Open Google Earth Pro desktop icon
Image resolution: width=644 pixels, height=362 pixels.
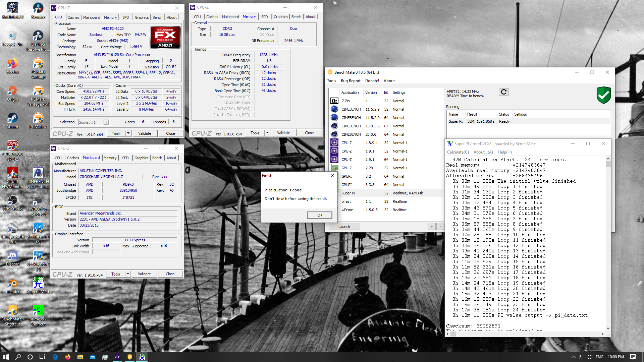tap(13, 233)
